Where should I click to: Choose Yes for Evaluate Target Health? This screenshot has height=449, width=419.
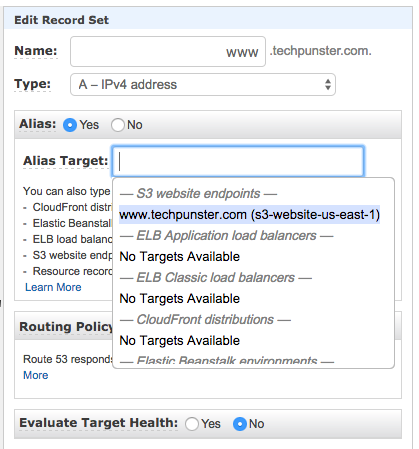pyautogui.click(x=192, y=424)
